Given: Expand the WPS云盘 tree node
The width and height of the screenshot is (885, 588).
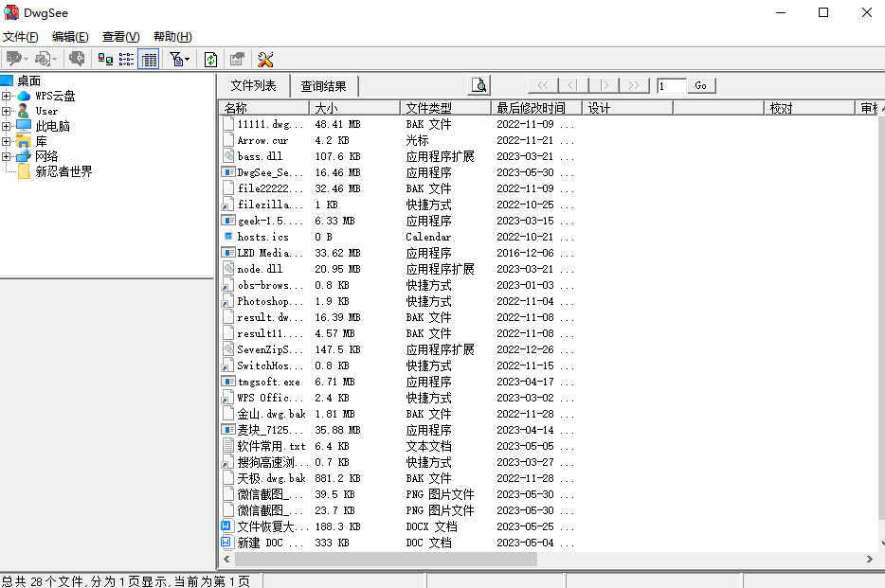Looking at the screenshot, I should [x=7, y=96].
